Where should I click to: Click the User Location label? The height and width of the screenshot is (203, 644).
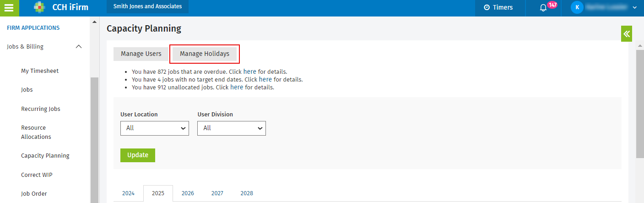click(139, 114)
